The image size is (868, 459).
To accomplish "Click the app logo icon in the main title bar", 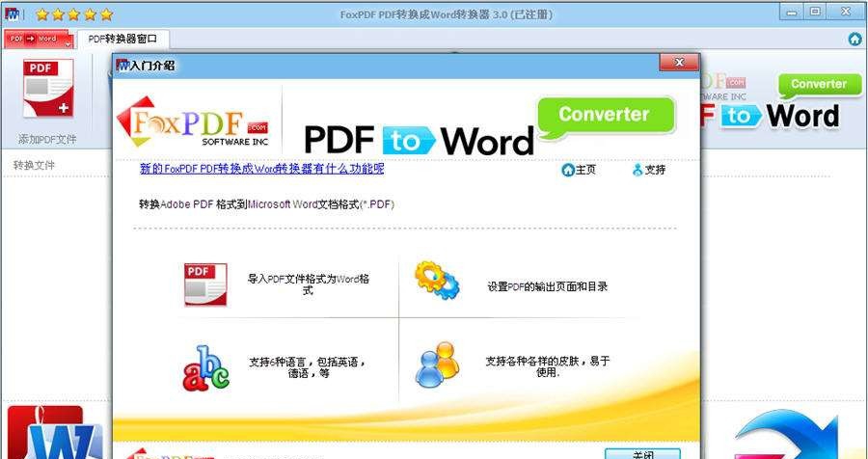I will pyautogui.click(x=13, y=13).
